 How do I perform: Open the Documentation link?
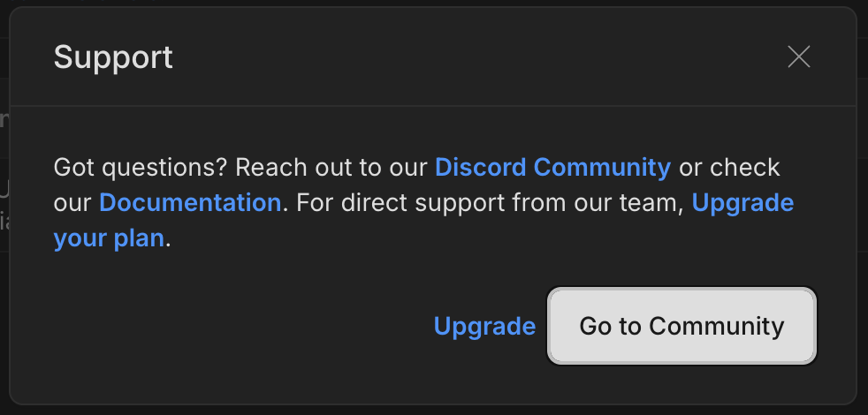click(x=190, y=202)
